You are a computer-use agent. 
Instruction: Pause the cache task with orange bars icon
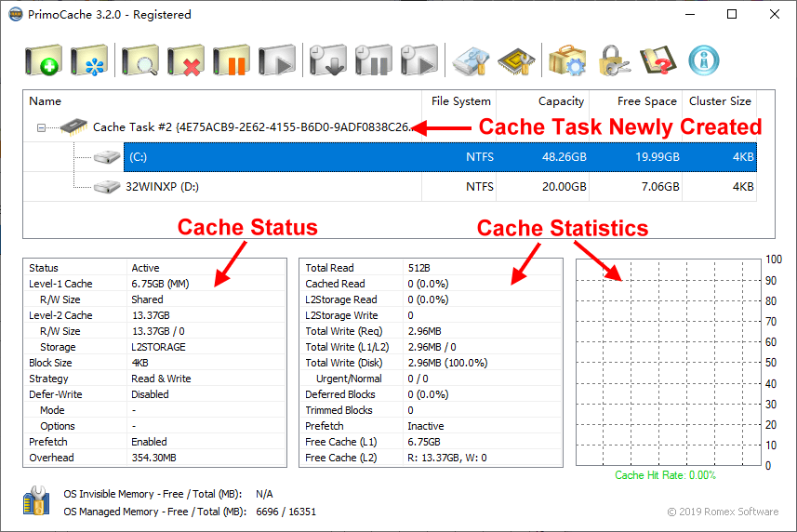click(x=232, y=60)
